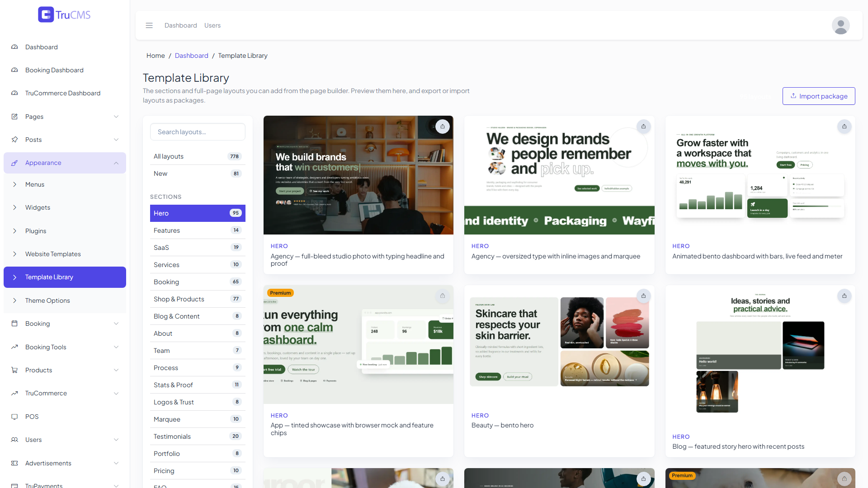868x488 pixels.
Task: Click the Import package button
Action: (819, 96)
